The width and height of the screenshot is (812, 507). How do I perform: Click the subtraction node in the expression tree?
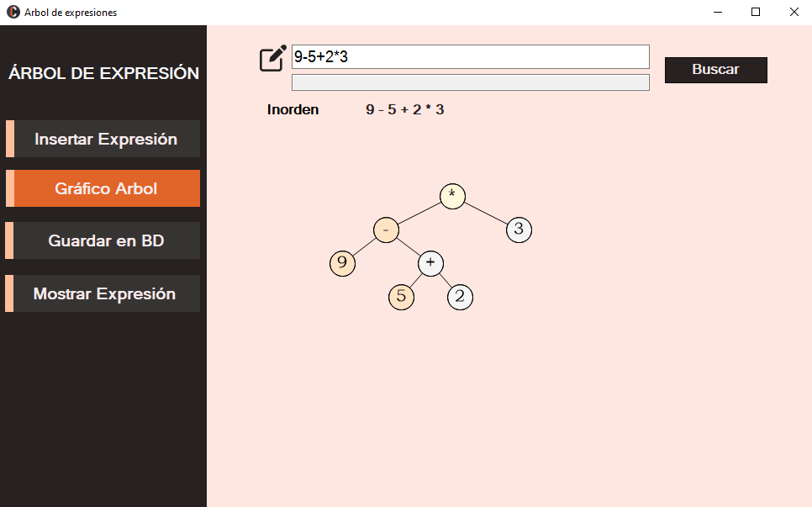386,229
